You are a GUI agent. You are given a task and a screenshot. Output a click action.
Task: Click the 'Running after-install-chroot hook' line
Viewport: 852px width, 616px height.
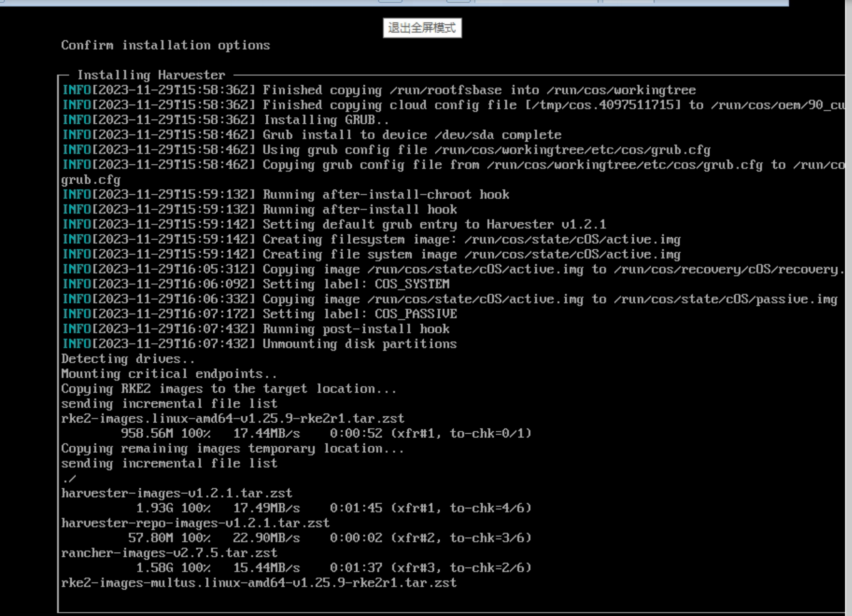tap(286, 194)
